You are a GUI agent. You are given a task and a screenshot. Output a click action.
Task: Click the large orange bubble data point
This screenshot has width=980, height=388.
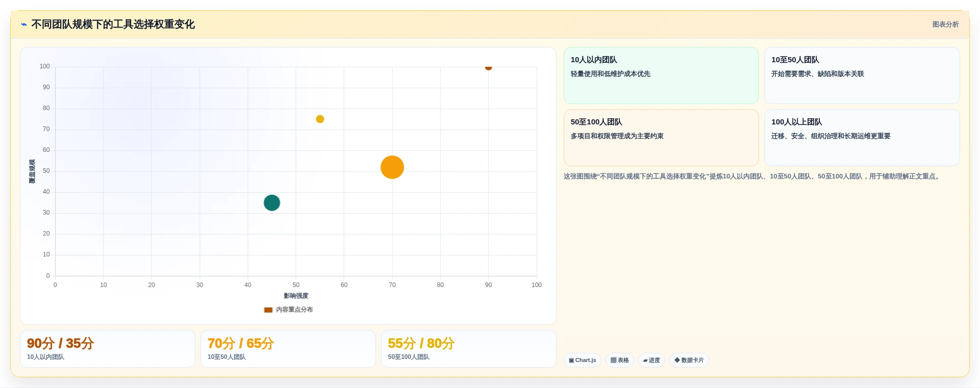[x=392, y=167]
